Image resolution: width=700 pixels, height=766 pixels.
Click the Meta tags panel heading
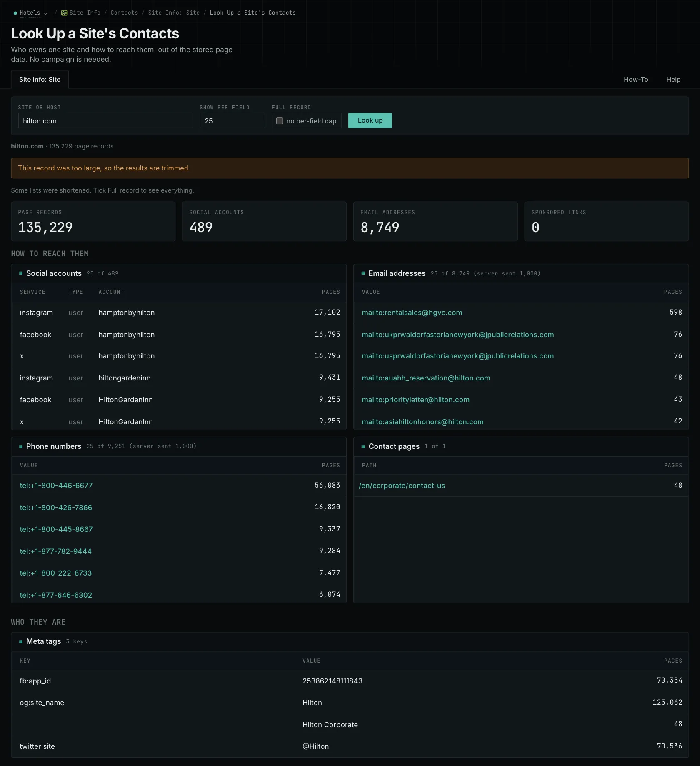(43, 641)
